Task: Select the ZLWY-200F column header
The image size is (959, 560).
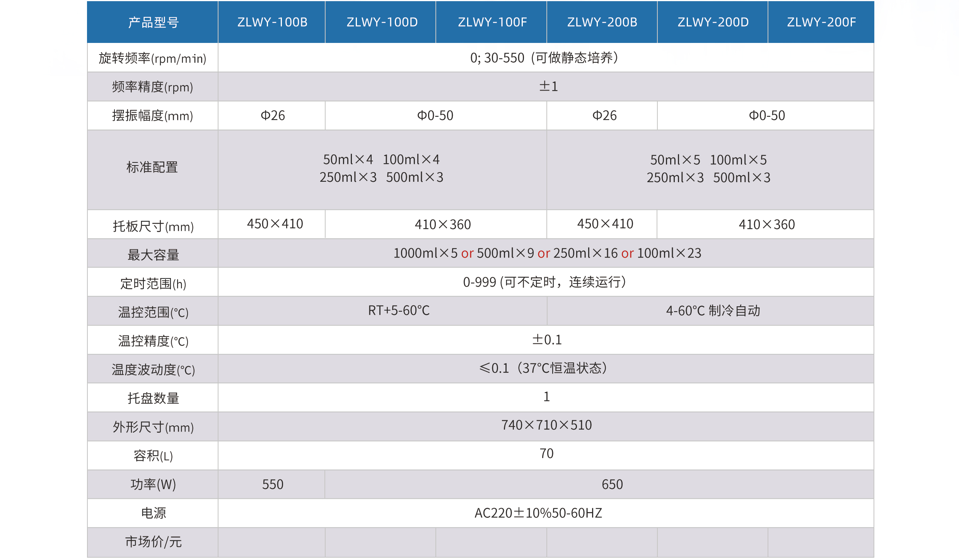Action: point(821,22)
